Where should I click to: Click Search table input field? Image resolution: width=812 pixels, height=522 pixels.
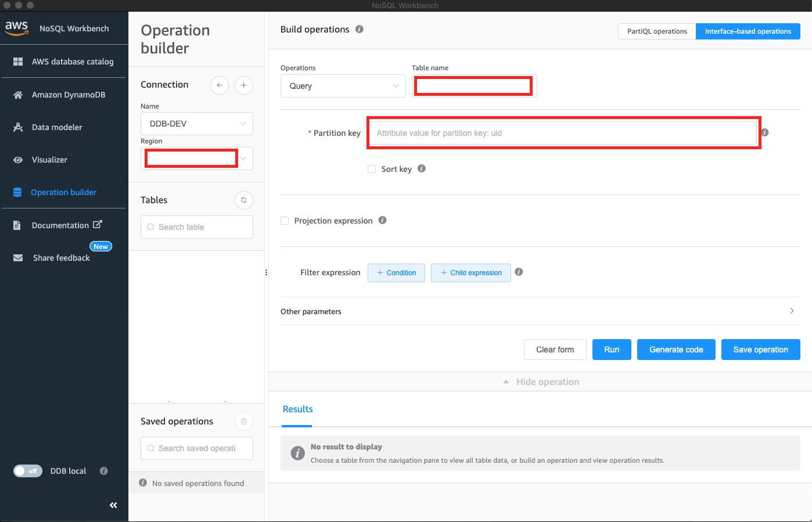click(x=197, y=227)
